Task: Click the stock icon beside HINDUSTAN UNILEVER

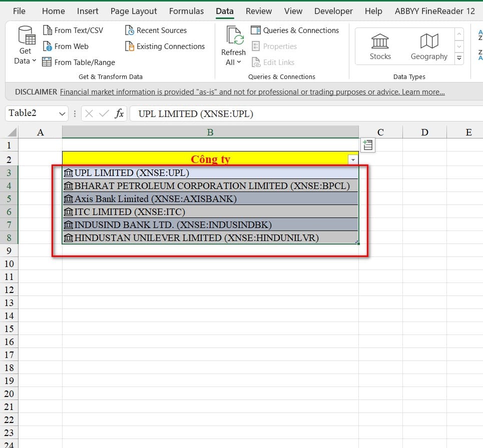Action: pyautogui.click(x=68, y=238)
